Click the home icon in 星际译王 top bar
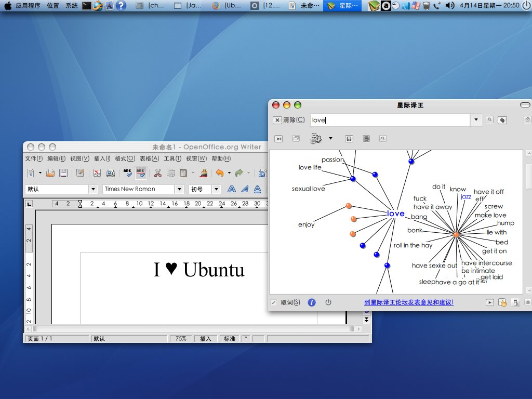The height and width of the screenshot is (399, 532). pyautogui.click(x=527, y=119)
